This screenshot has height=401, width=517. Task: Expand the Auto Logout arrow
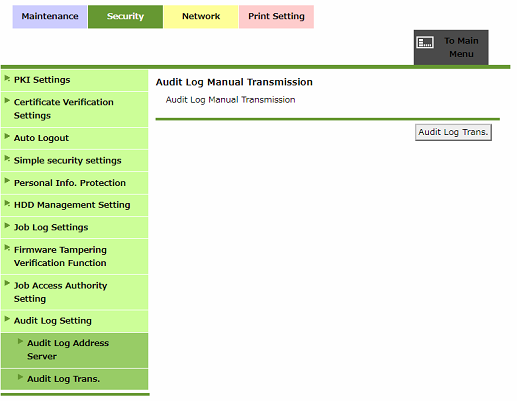pyautogui.click(x=7, y=136)
